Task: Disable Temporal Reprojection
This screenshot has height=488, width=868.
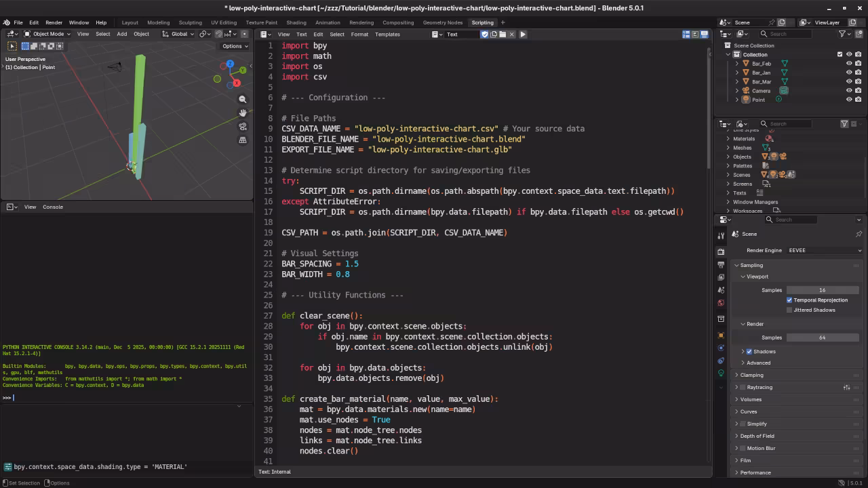Action: (x=789, y=300)
